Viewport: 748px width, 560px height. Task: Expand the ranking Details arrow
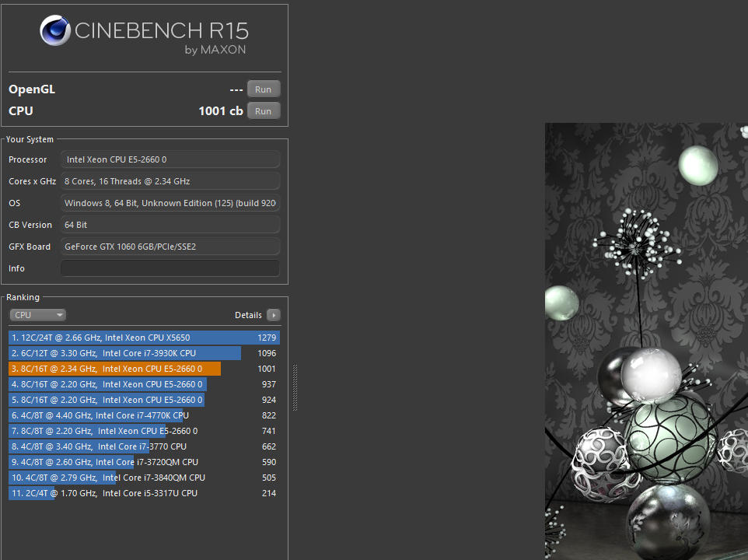click(274, 315)
